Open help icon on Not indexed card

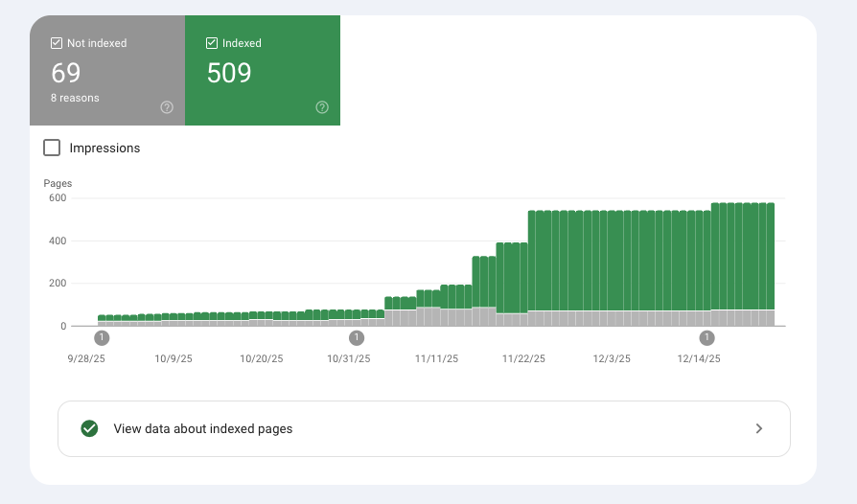(x=167, y=107)
